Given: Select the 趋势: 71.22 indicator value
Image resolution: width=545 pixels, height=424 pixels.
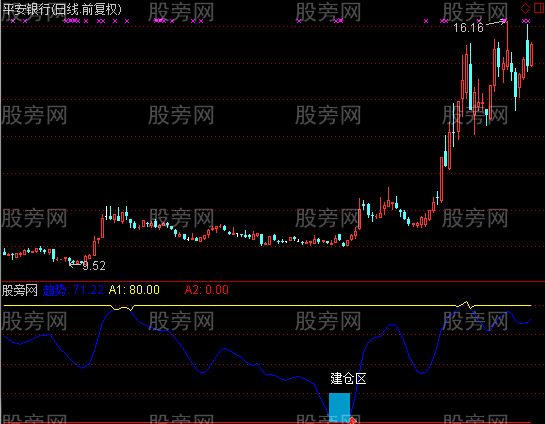Looking at the screenshot, I should 73,290.
